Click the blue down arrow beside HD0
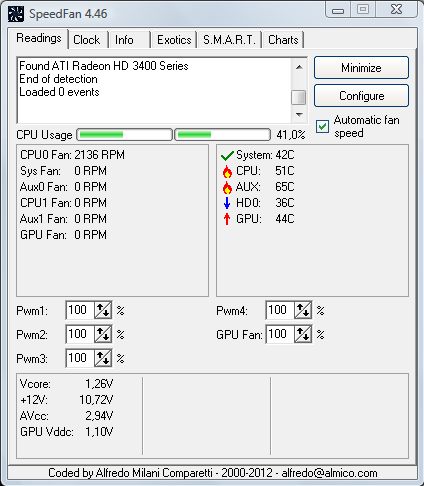424x486 pixels. click(227, 203)
